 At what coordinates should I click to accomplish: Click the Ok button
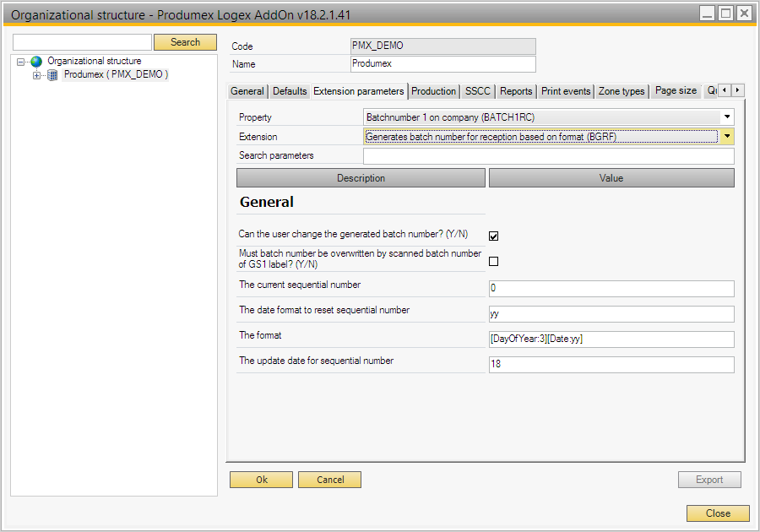262,480
